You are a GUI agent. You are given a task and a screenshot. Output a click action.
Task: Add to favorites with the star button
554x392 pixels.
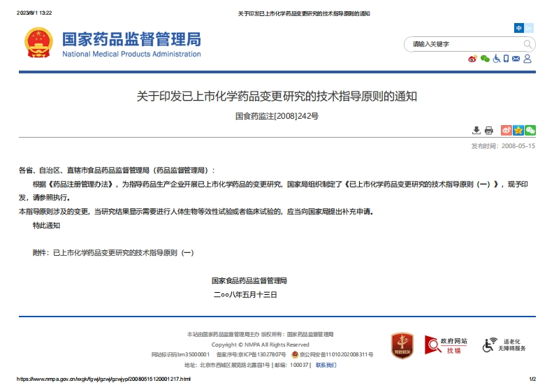pyautogui.click(x=518, y=130)
